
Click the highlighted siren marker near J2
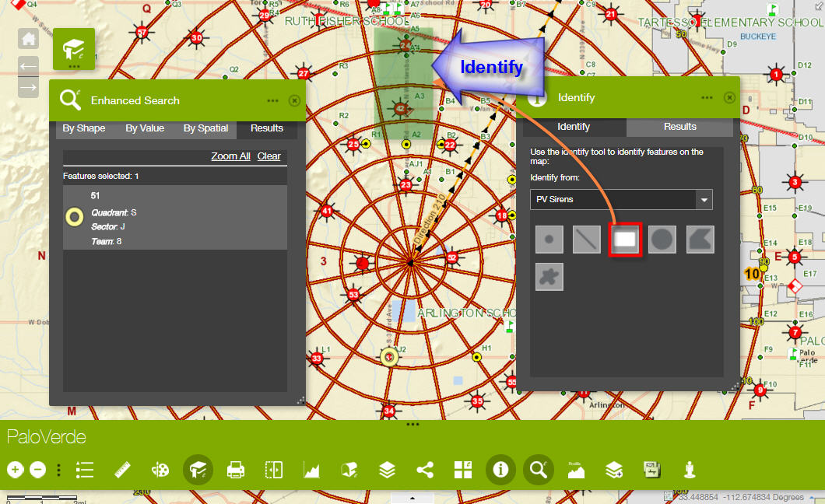coord(389,357)
